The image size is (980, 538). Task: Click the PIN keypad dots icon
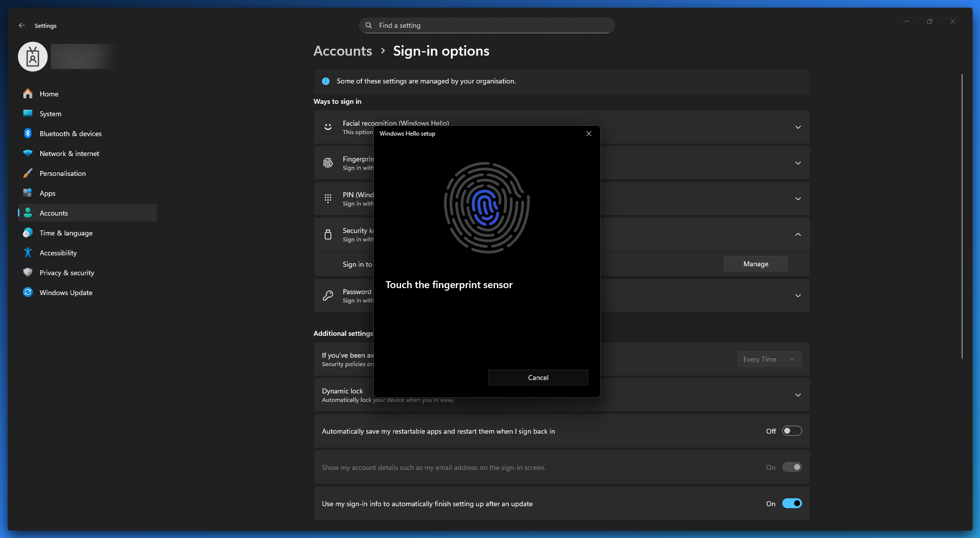pos(328,199)
